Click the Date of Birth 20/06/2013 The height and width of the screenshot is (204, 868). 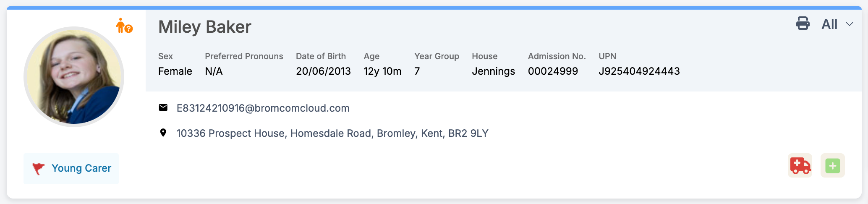click(x=323, y=71)
